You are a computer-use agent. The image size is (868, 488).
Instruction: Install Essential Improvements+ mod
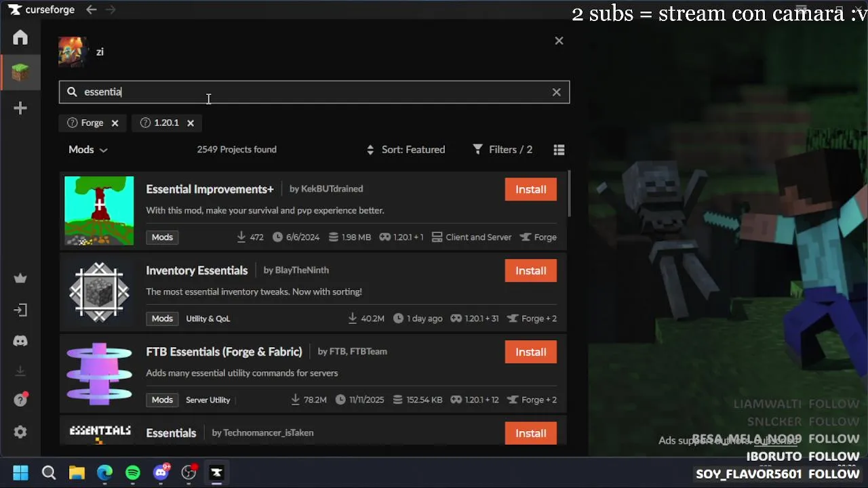tap(531, 189)
